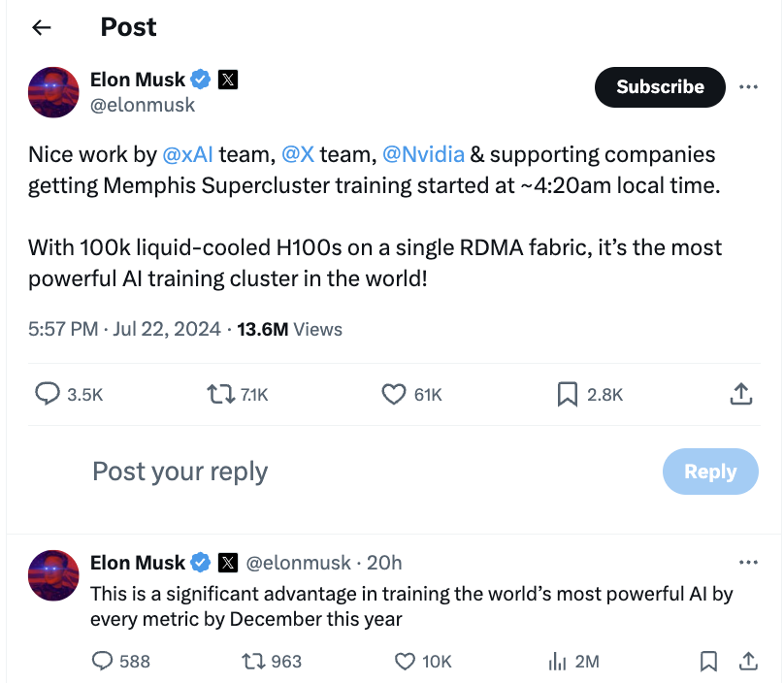Open the more options menu on main post
Viewport: 784px width, 683px height.
click(748, 86)
